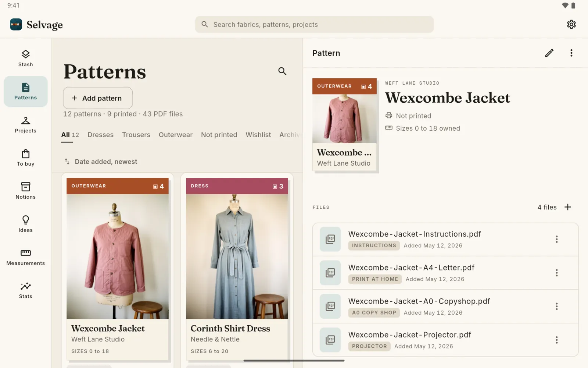
Task: Click Sizes 0 to 18 owned
Action: [x=423, y=128]
